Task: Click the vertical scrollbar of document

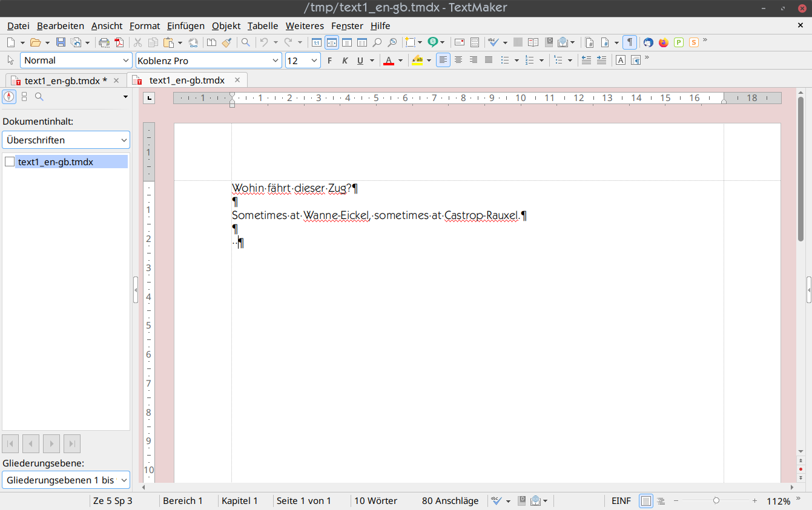Action: (800, 168)
